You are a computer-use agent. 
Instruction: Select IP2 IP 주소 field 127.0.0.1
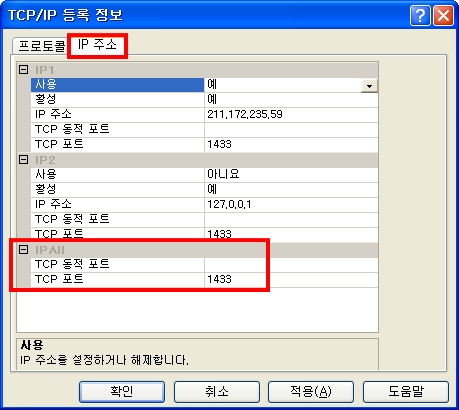click(291, 204)
